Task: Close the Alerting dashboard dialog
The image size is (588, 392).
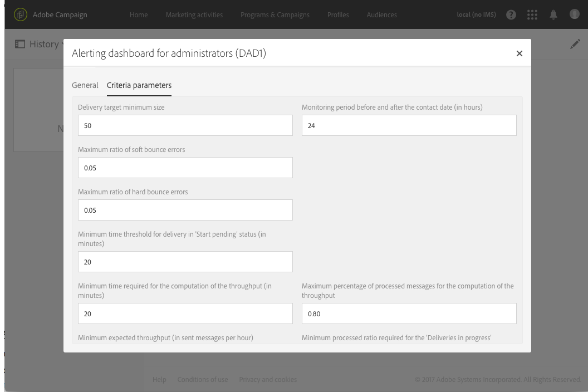Action: point(520,53)
